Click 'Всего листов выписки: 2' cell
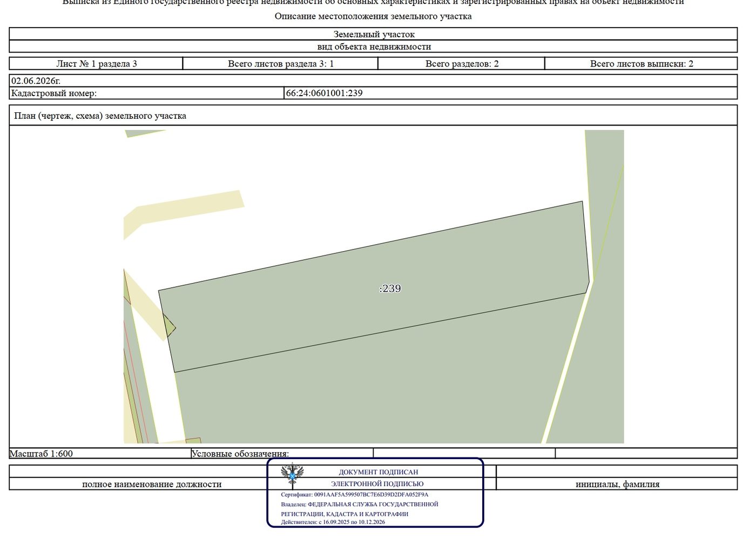 pyautogui.click(x=642, y=64)
